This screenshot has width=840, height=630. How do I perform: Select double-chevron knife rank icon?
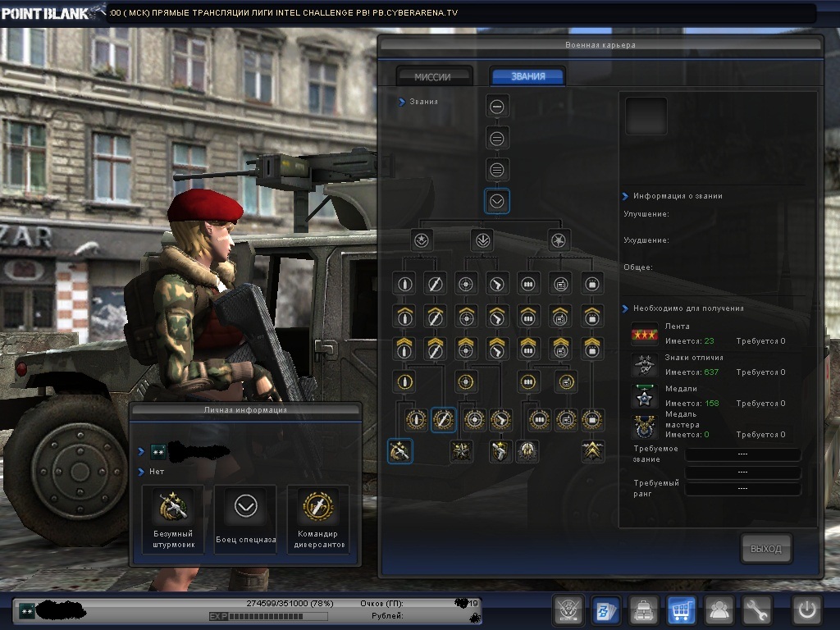tap(435, 348)
